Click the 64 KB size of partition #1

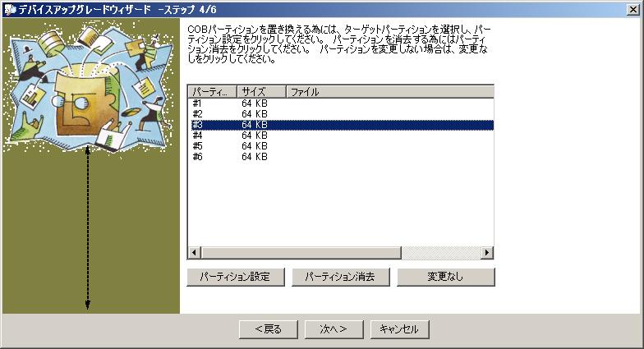point(255,103)
